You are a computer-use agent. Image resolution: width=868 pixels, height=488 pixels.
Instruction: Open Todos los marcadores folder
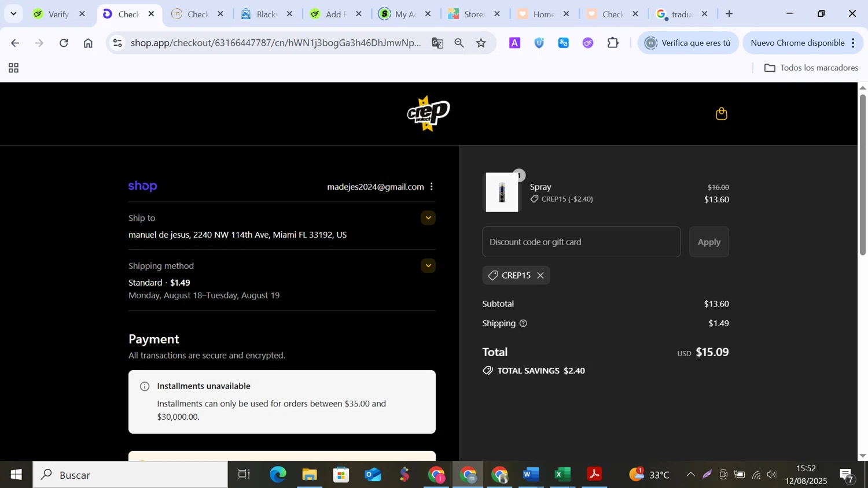coord(811,68)
